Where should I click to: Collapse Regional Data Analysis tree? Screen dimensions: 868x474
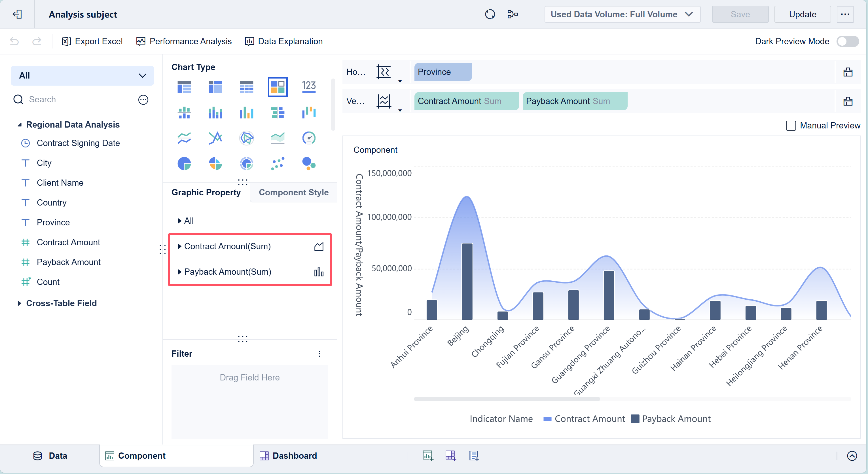[20, 125]
